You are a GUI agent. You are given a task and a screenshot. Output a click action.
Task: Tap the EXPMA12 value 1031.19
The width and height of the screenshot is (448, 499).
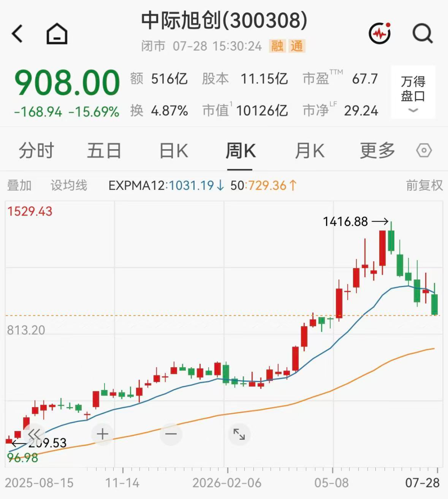click(191, 185)
